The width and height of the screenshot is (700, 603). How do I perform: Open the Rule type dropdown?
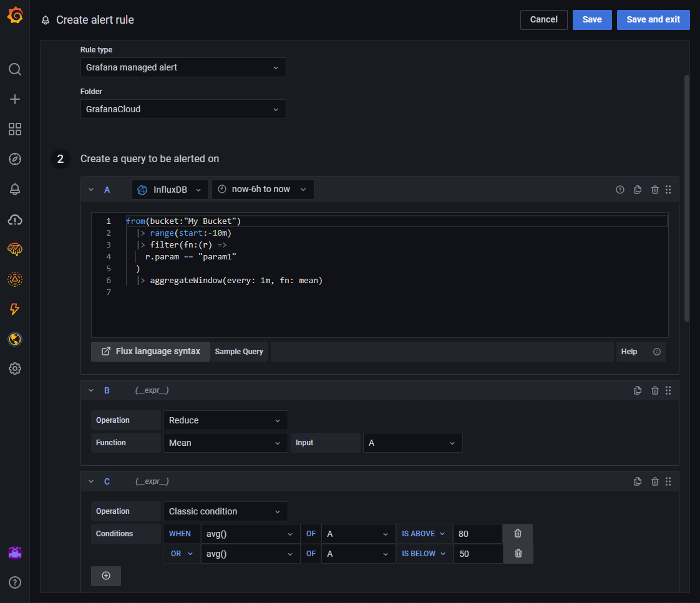point(183,67)
